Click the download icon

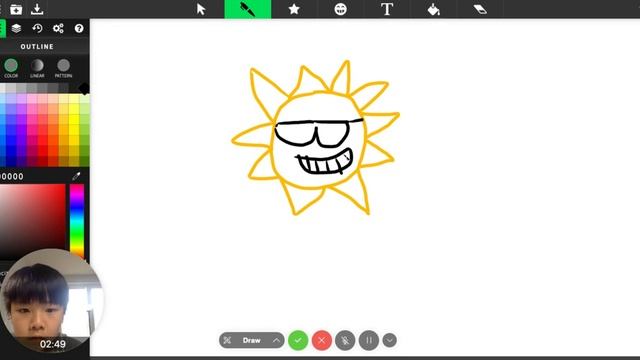[x=37, y=9]
